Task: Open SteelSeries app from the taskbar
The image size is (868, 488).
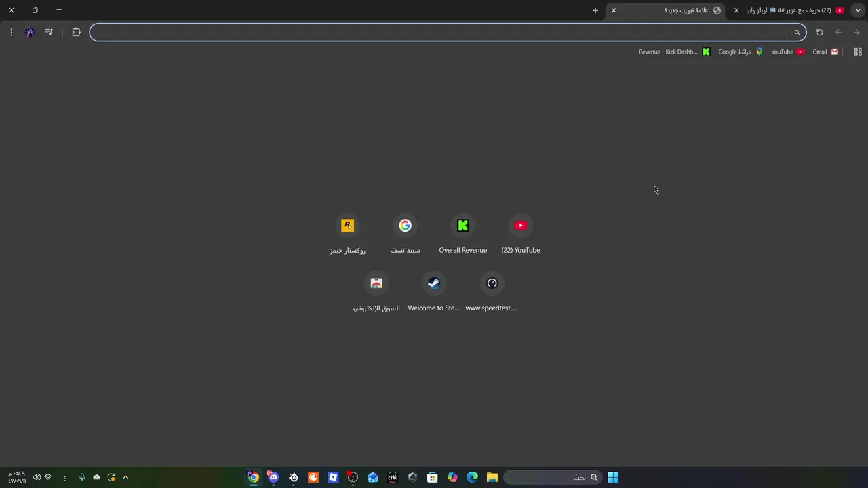Action: [293, 477]
